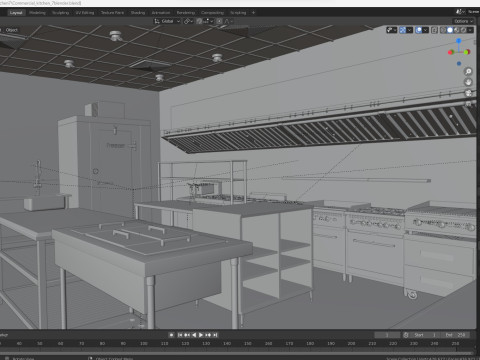Toggle auto keying record button

coord(171,335)
